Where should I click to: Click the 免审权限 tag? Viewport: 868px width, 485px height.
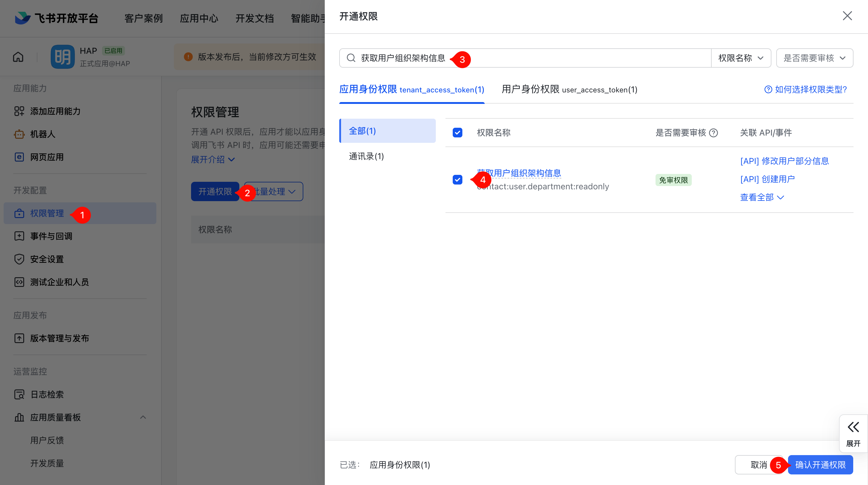pyautogui.click(x=673, y=180)
